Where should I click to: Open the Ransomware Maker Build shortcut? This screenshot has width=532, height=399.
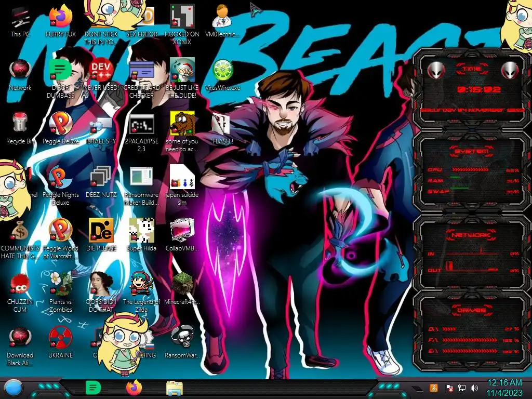click(x=142, y=185)
